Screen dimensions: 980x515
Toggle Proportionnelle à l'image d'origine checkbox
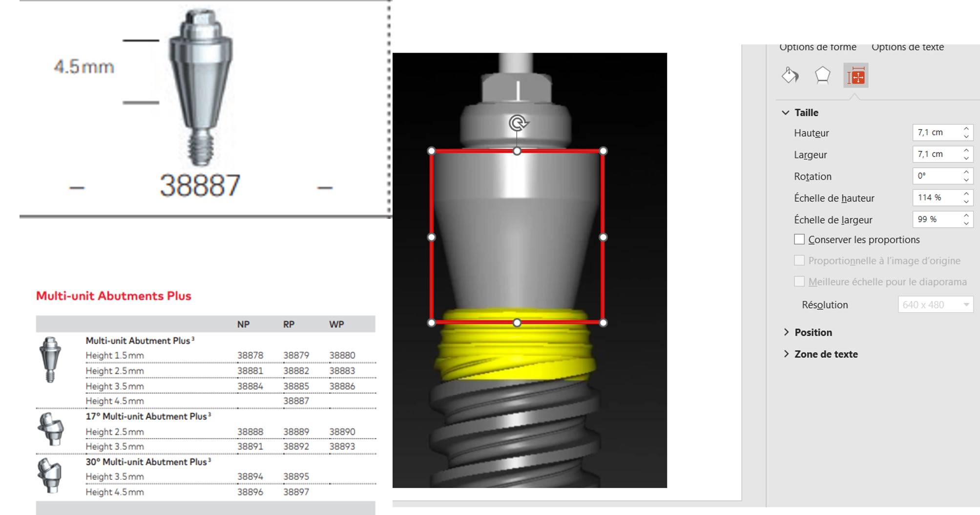[799, 260]
